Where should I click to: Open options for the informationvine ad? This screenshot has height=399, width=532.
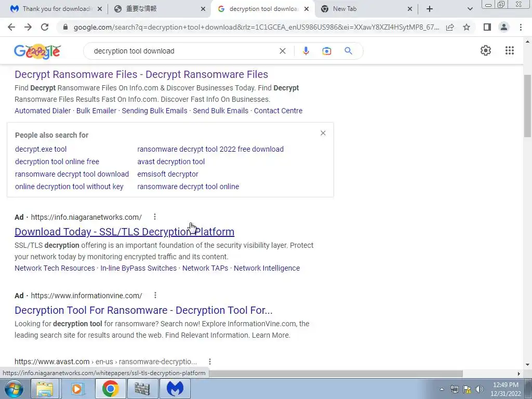[x=155, y=295]
